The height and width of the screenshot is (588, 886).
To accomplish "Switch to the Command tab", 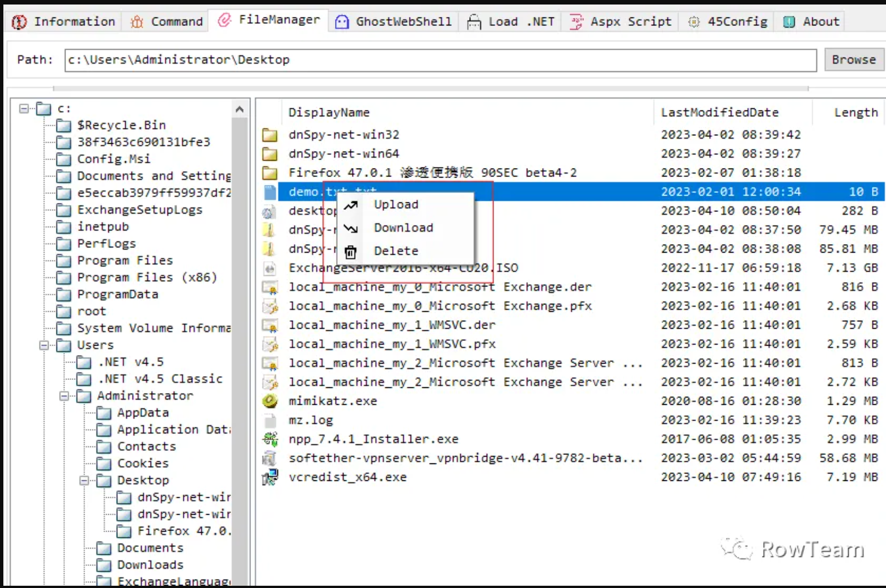I will click(166, 21).
